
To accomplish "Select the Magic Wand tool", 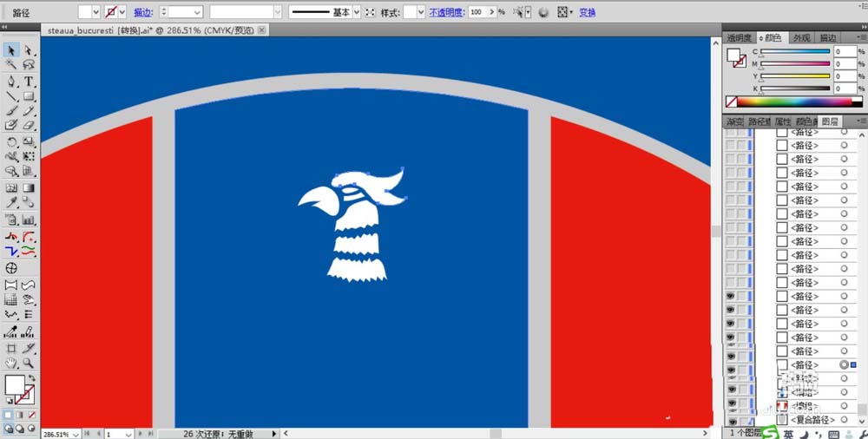I will [10, 65].
